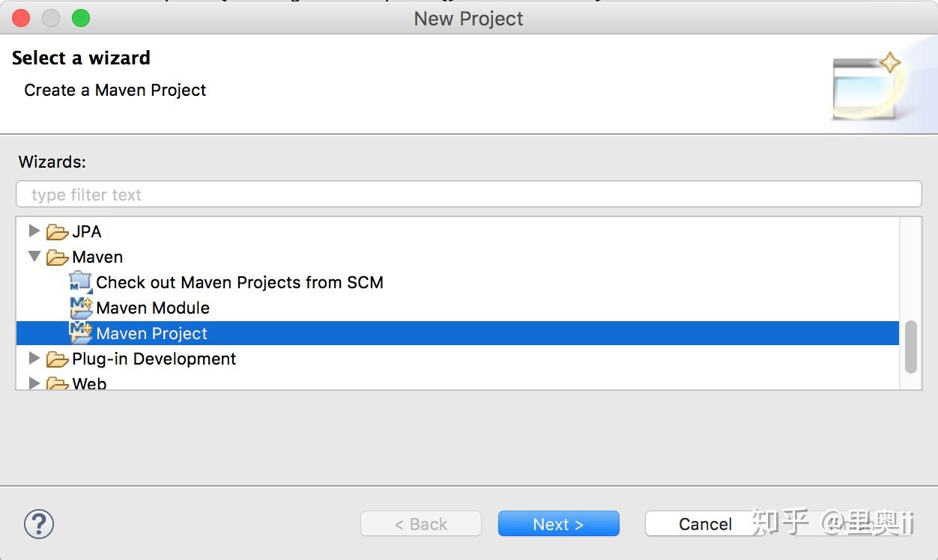Select Maven Module in the wizard list
Image resolution: width=938 pixels, height=560 pixels.
coord(153,308)
